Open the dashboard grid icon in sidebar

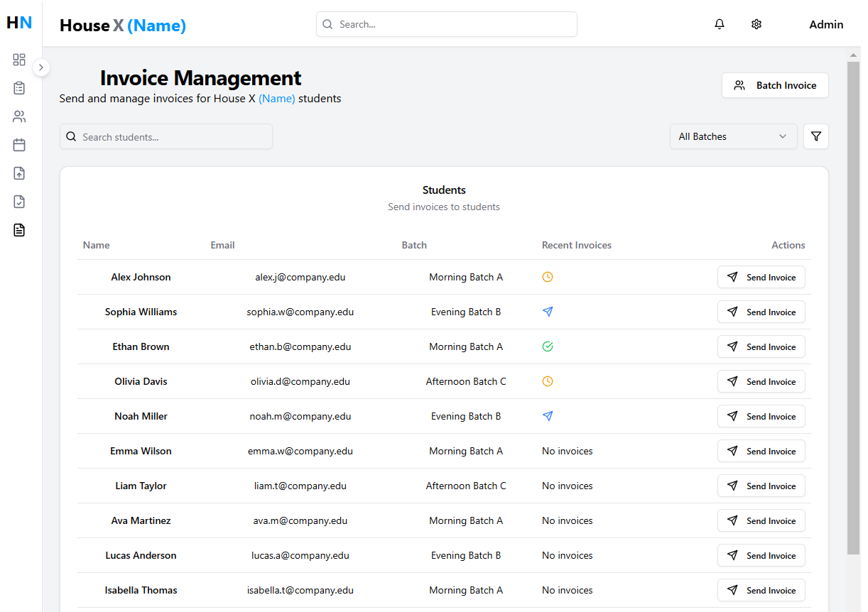[19, 60]
